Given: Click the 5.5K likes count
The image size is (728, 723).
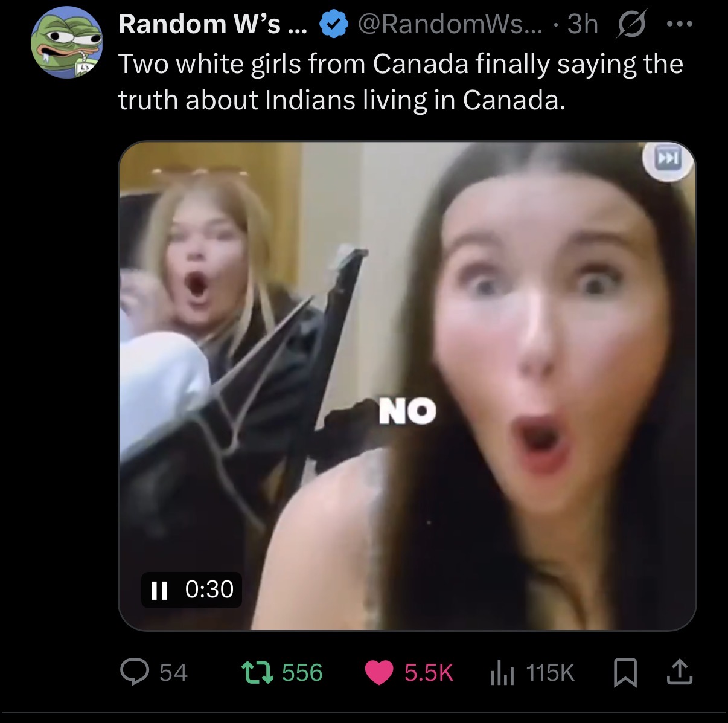Looking at the screenshot, I should coord(429,673).
